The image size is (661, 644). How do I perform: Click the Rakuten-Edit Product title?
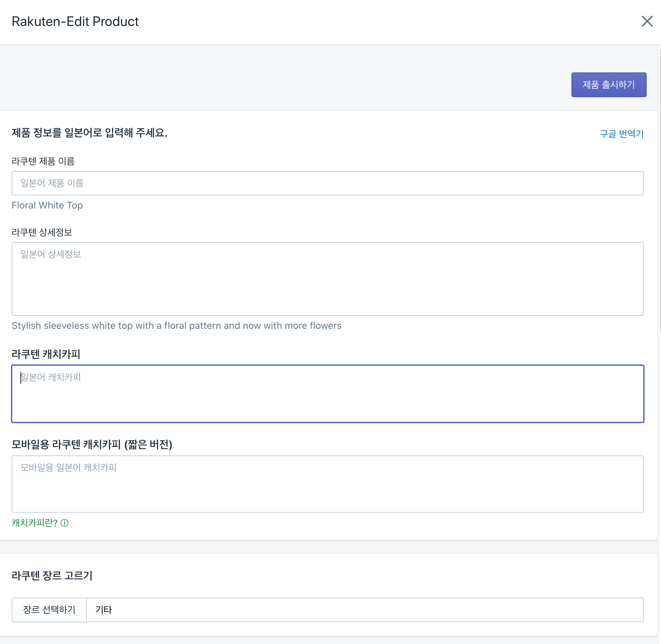coord(75,22)
